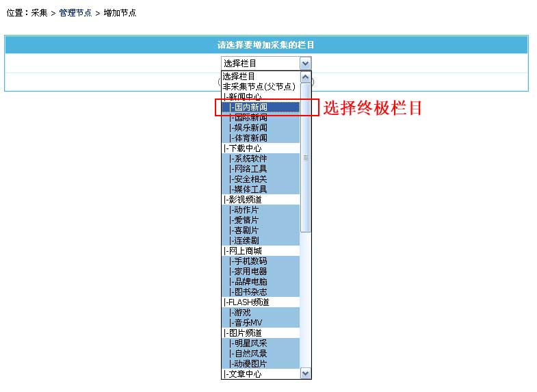The image size is (537, 392).
Task: Click the dropdown list scrollbar thumb
Action: tap(306, 157)
